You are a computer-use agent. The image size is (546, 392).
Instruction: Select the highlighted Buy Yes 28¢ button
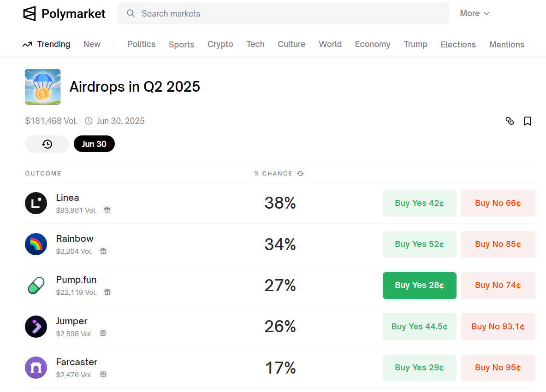419,286
